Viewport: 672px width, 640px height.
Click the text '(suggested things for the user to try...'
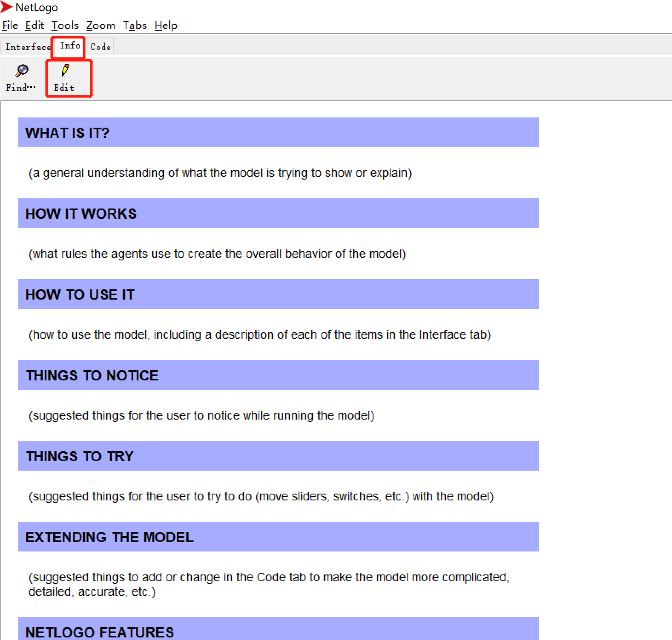pyautogui.click(x=261, y=497)
